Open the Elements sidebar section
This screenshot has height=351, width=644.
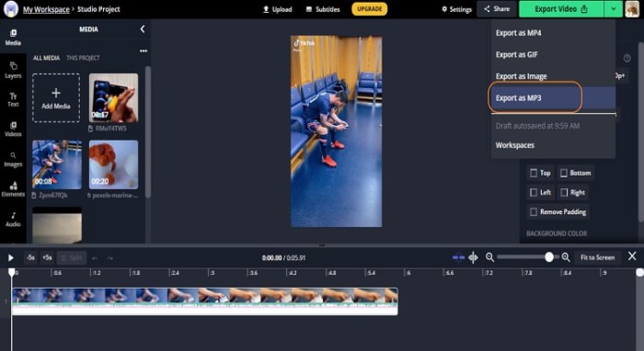coord(13,189)
